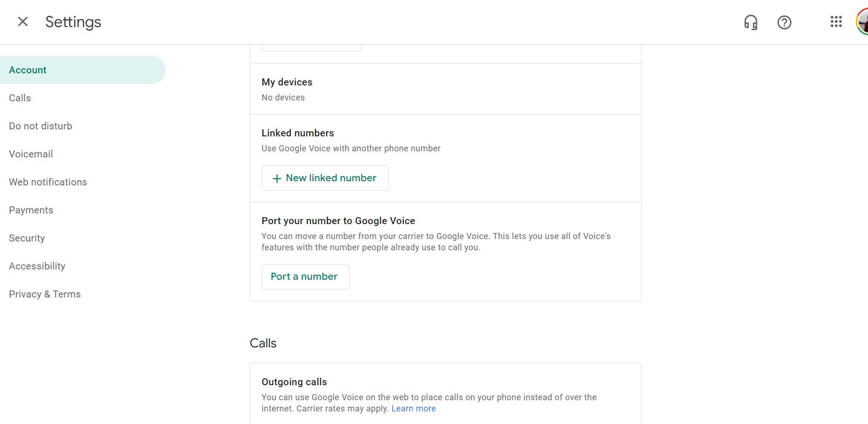
Task: Click the My devices section
Action: (x=287, y=82)
